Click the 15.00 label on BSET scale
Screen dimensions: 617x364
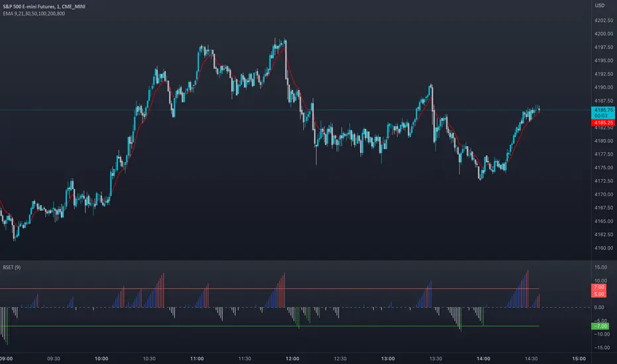tap(602, 267)
